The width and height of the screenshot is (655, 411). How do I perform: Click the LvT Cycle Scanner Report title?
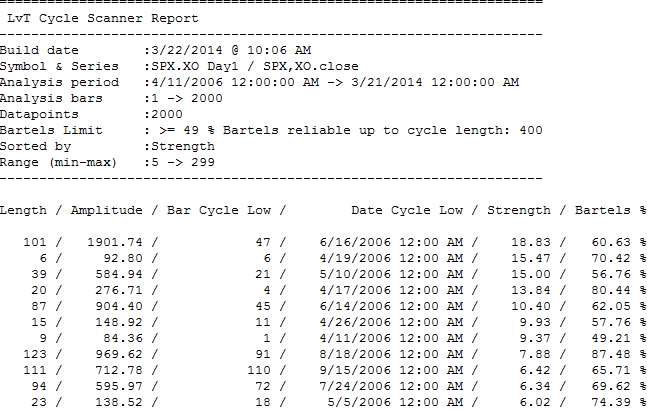click(103, 18)
